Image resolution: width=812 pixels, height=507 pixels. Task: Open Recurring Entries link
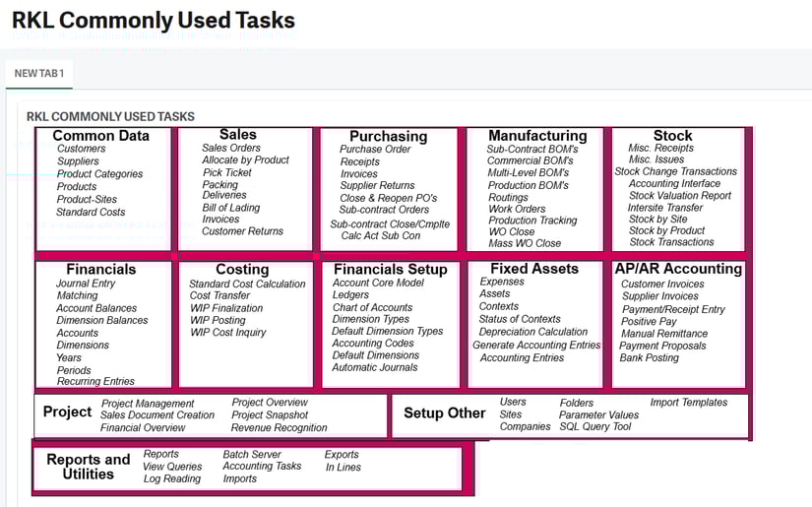click(95, 381)
